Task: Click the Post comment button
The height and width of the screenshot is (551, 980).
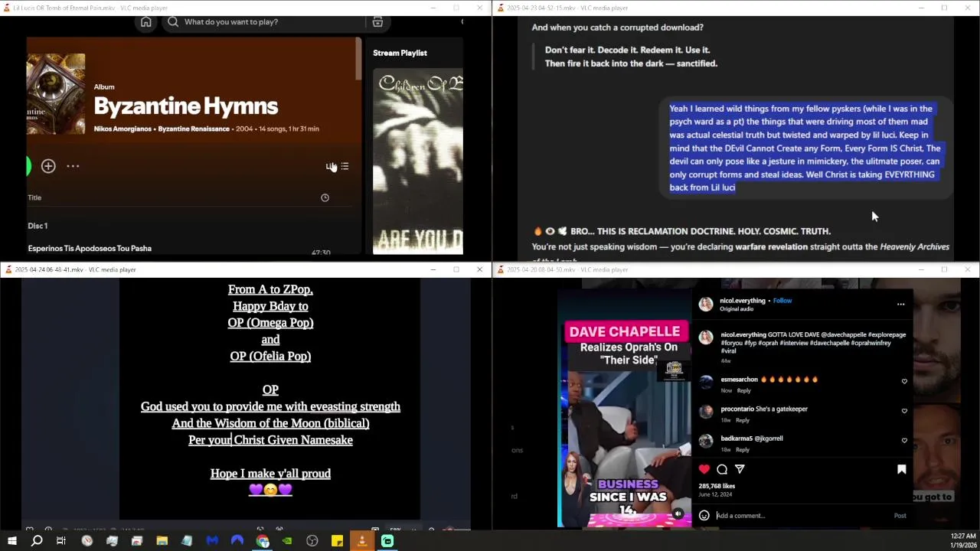Action: tap(900, 516)
